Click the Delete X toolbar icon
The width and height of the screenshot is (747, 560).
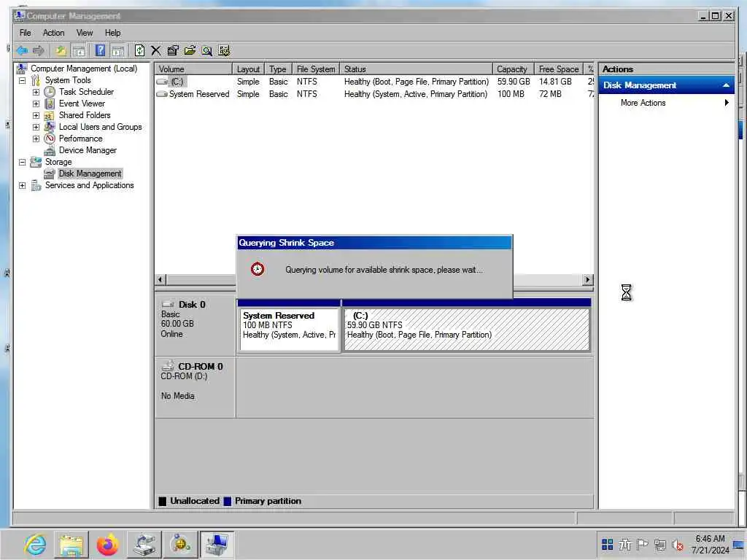coord(156,50)
